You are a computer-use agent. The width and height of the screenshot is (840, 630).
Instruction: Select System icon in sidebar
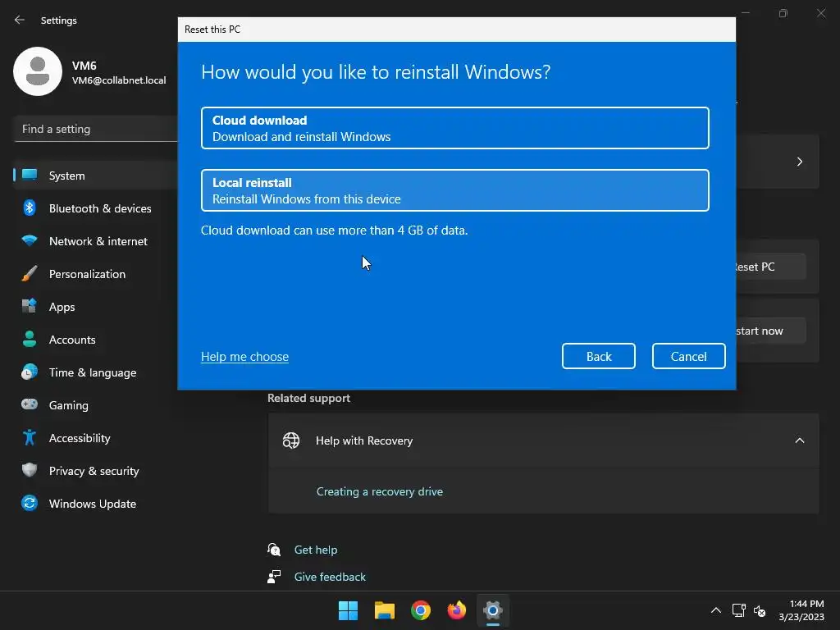[30, 176]
